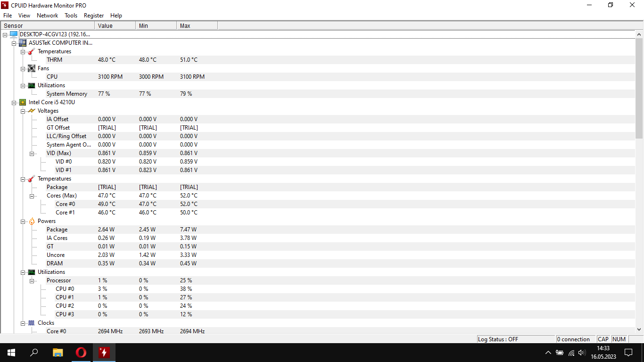644x362 pixels.
Task: Click the scrollbar up arrow
Action: coord(640,34)
